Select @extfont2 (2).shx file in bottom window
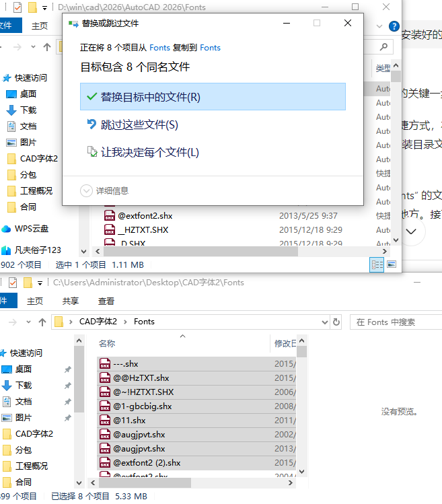 coord(196,463)
